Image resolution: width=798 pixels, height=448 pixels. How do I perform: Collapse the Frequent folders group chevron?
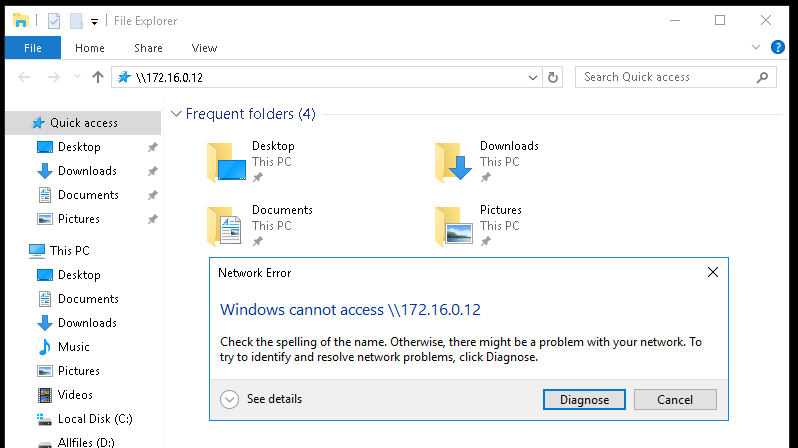pos(176,114)
